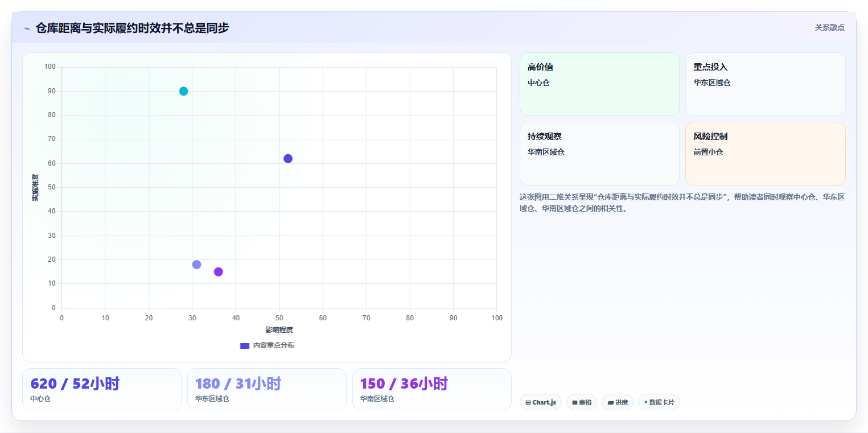The width and height of the screenshot is (868, 433).
Task: Click the 表格 tag chip
Action: (x=582, y=402)
